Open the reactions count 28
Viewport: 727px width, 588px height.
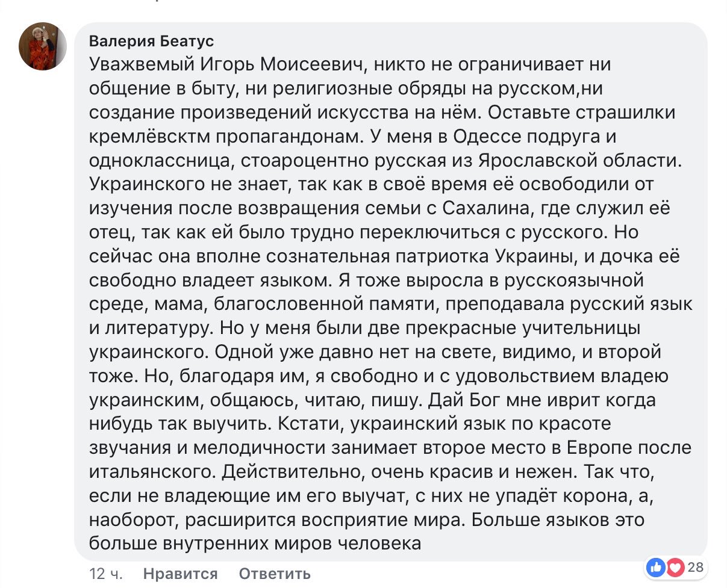pos(695,567)
